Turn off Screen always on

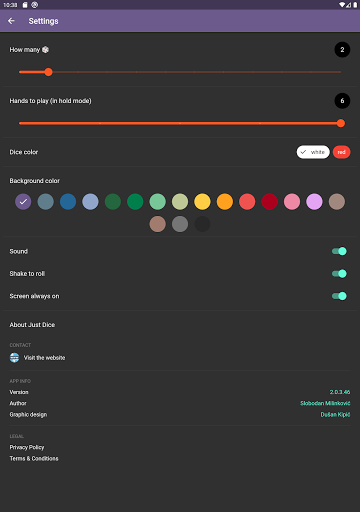point(339,296)
